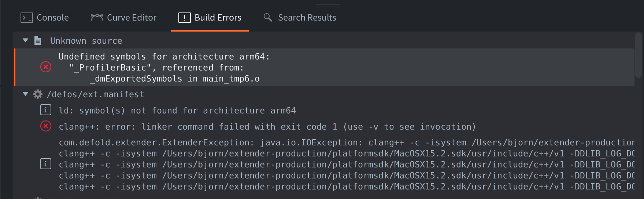Collapse the /defos/ext.manifest group

pos(25,94)
